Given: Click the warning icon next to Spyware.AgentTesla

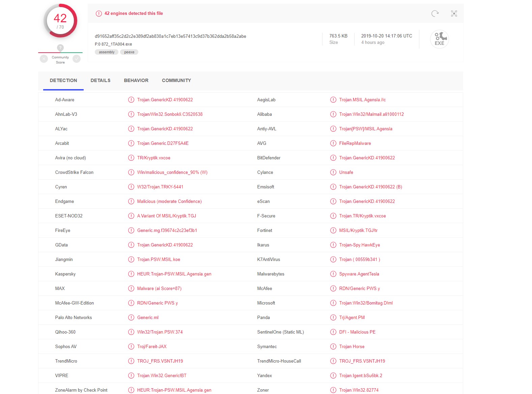Looking at the screenshot, I should point(333,274).
